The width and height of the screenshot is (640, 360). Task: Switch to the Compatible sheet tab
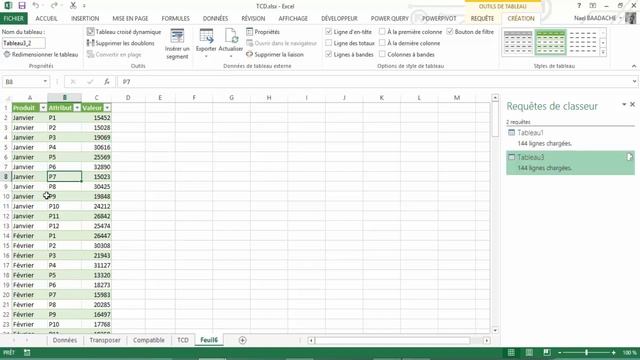coord(149,340)
